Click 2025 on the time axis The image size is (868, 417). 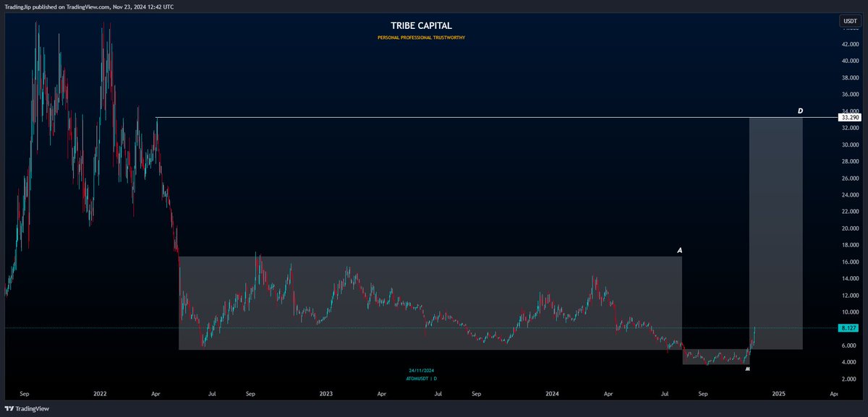click(x=779, y=394)
